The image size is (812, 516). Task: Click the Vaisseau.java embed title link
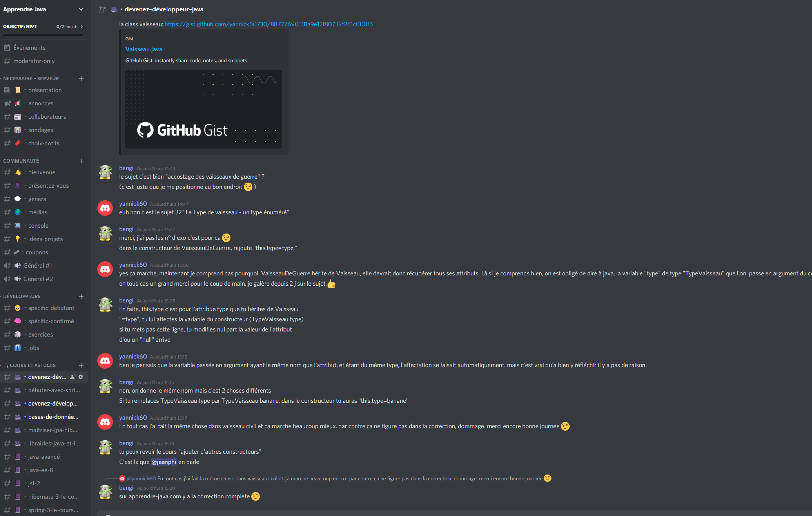144,49
